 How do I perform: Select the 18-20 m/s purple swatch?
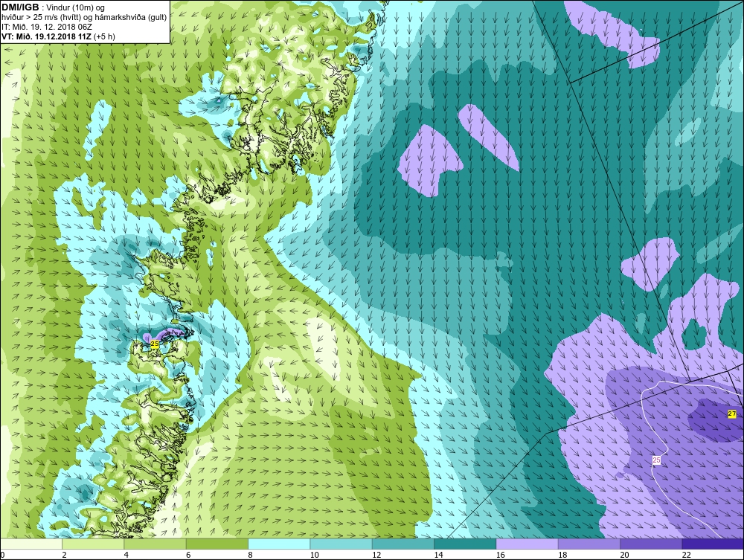tap(589, 544)
